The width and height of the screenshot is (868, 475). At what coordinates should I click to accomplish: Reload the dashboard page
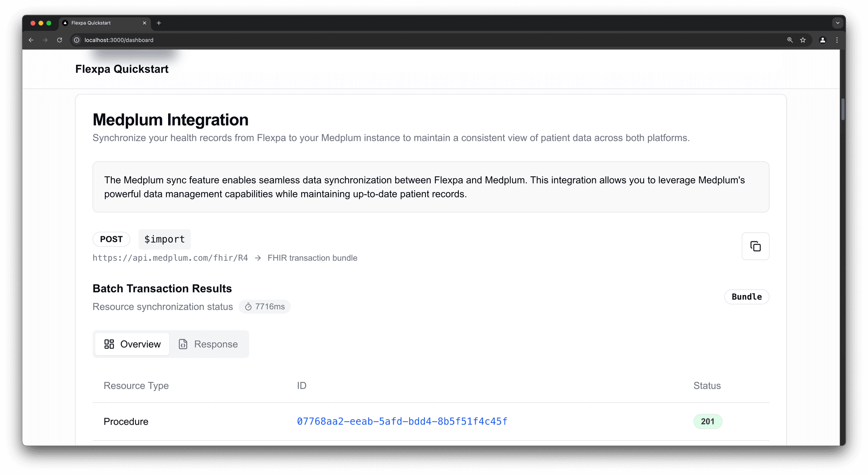[x=59, y=40]
